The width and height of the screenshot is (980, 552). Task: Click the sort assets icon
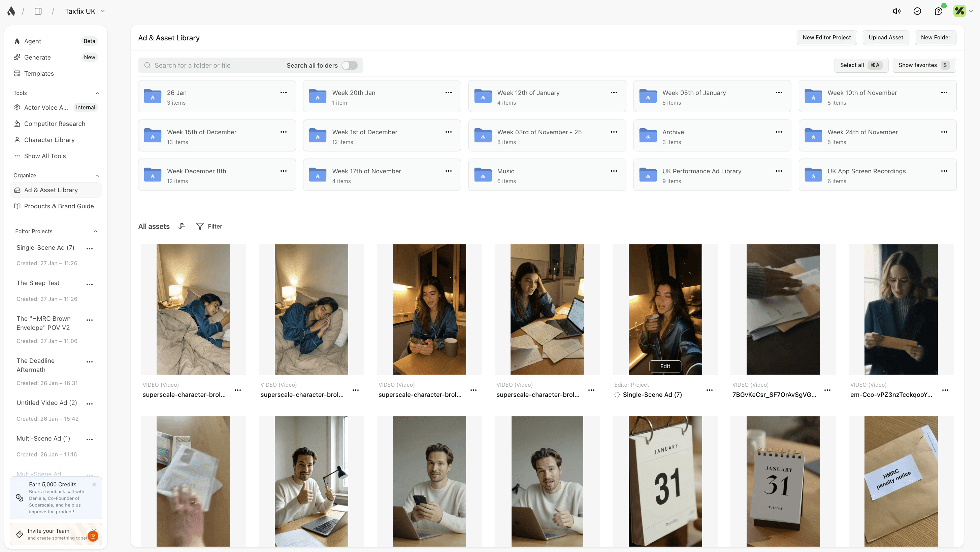(x=182, y=226)
